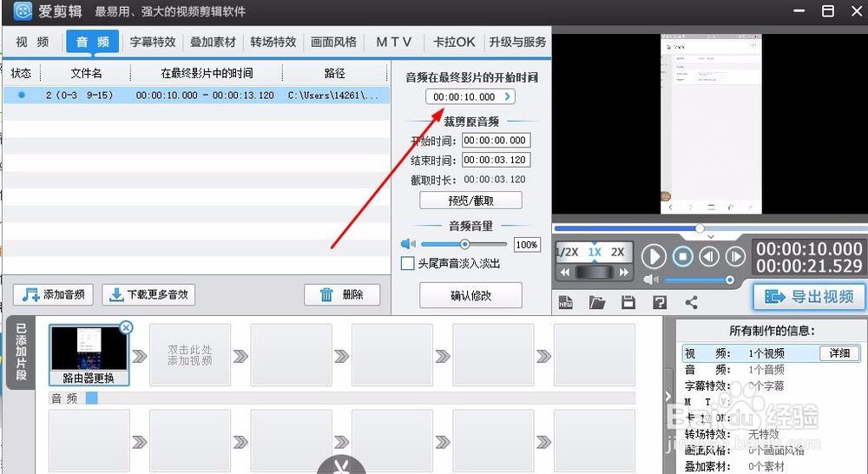
Task: Open a project with the folder icon
Action: click(x=597, y=302)
